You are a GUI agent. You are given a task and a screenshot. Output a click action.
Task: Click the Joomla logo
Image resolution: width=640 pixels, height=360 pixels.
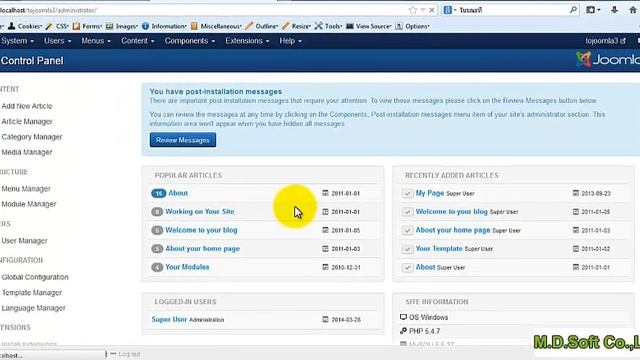point(608,60)
